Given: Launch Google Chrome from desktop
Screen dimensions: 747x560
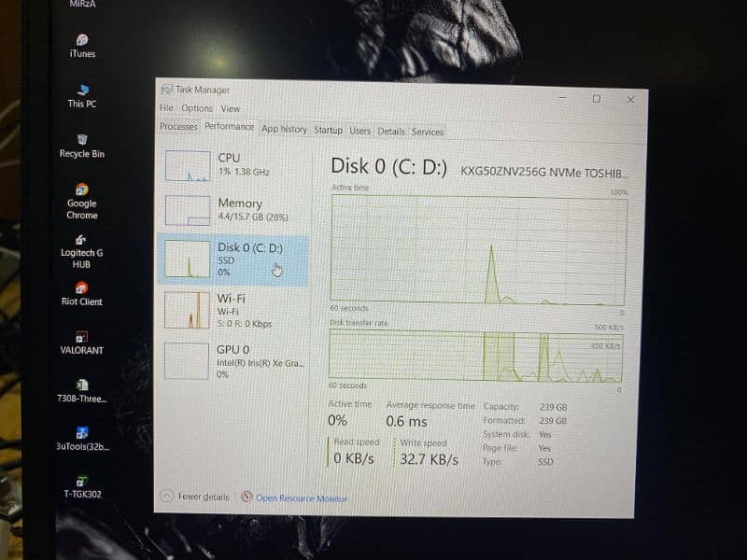Looking at the screenshot, I should pyautogui.click(x=82, y=191).
